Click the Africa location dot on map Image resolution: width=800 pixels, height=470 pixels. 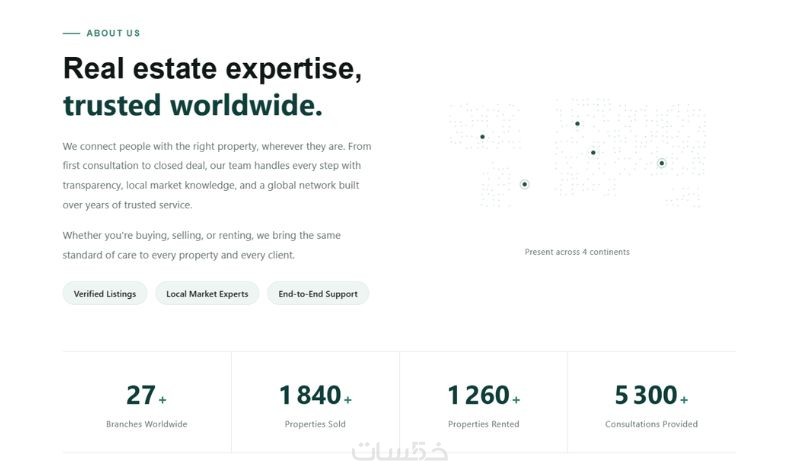[x=593, y=153]
